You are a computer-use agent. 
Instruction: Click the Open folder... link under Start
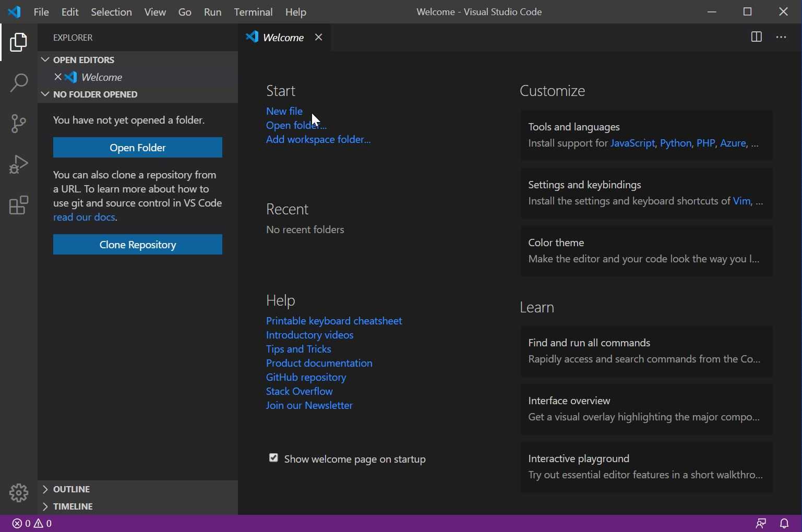click(x=296, y=125)
